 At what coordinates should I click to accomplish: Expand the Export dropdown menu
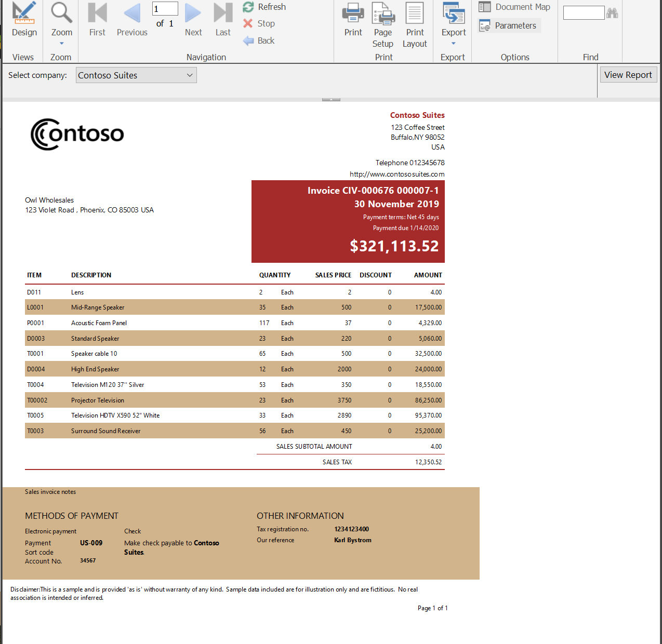[x=454, y=44]
